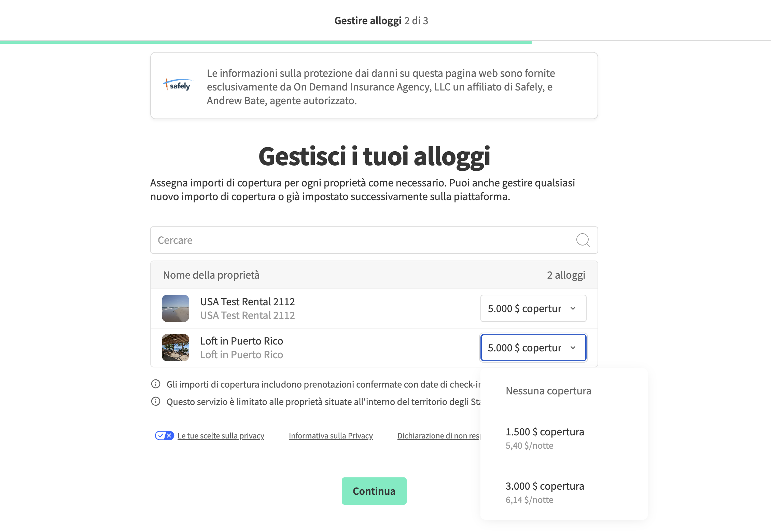Viewport: 771px width, 532px height.
Task: Click the USA Test Rental 2112 property name
Action: coord(247,302)
